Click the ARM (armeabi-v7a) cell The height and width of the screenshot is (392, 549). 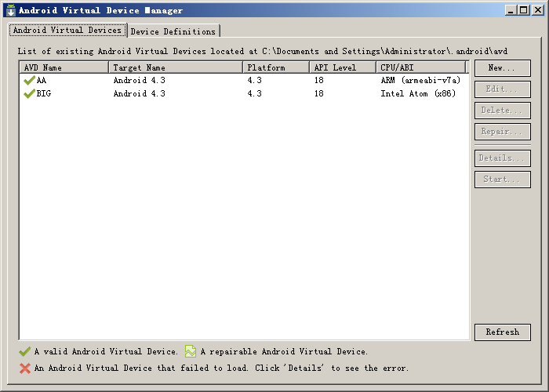pyautogui.click(x=420, y=81)
